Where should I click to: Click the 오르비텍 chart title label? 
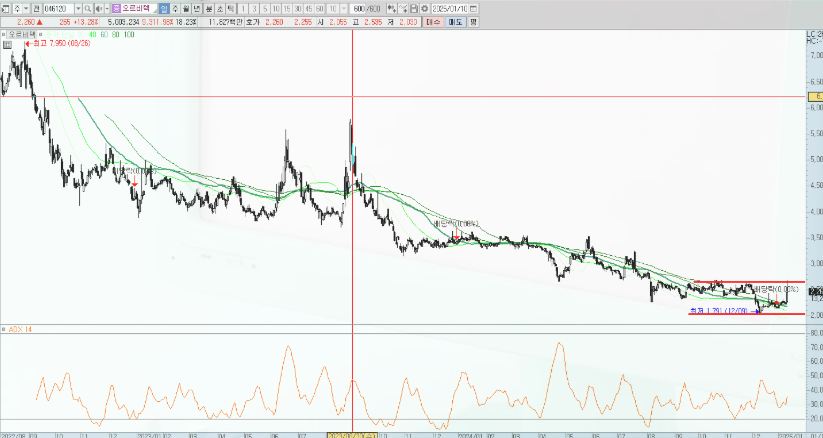(22, 35)
